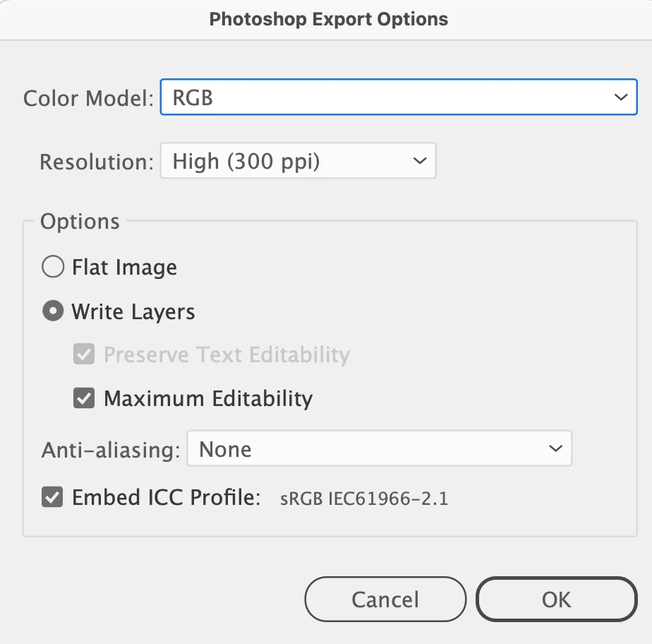Select the Write Layers radio button
This screenshot has height=644, width=652.
tap(53, 311)
